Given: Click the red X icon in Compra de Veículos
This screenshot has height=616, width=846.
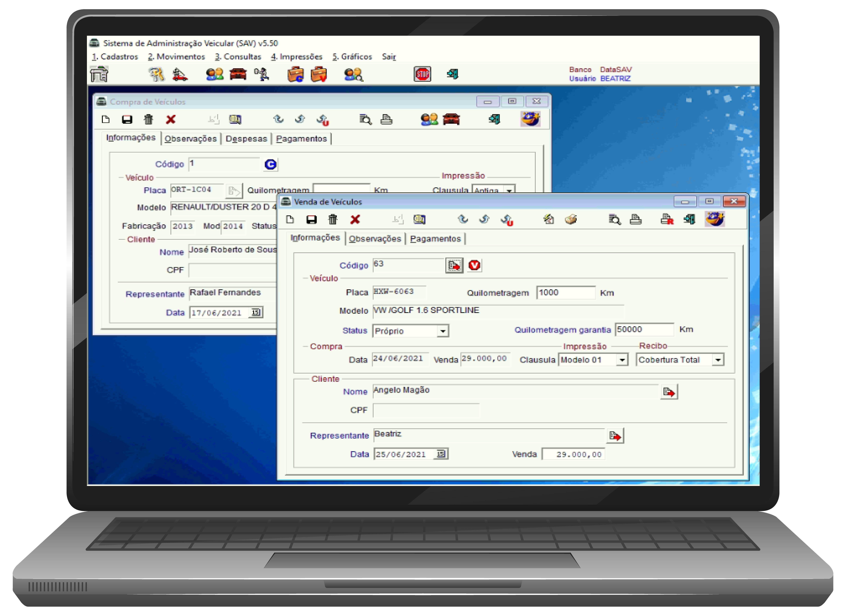Looking at the screenshot, I should click(x=171, y=119).
